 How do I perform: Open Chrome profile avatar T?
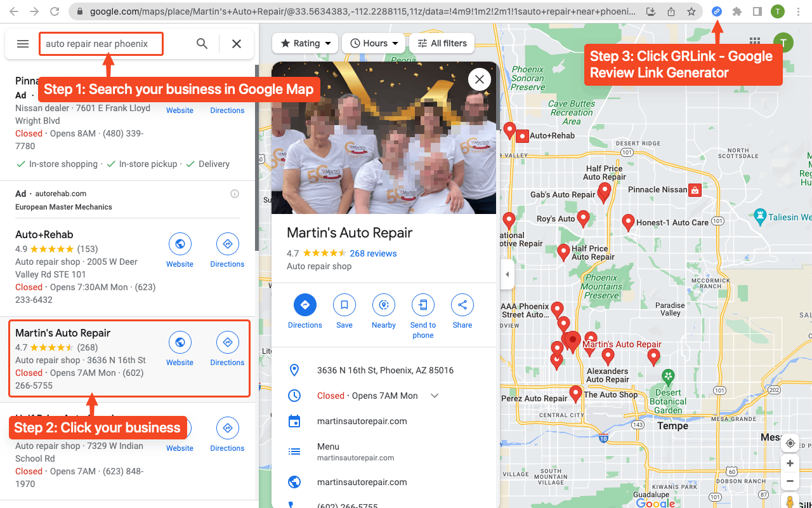[x=778, y=11]
